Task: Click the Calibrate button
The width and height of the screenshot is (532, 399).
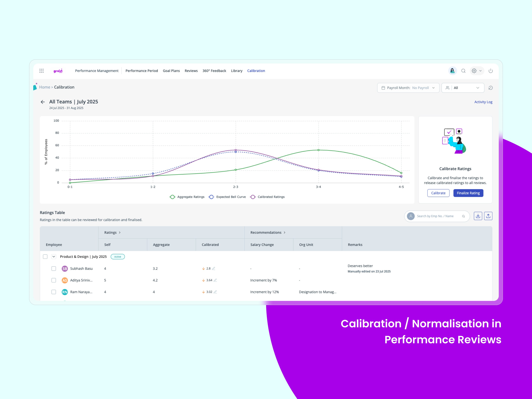Action: click(x=438, y=193)
